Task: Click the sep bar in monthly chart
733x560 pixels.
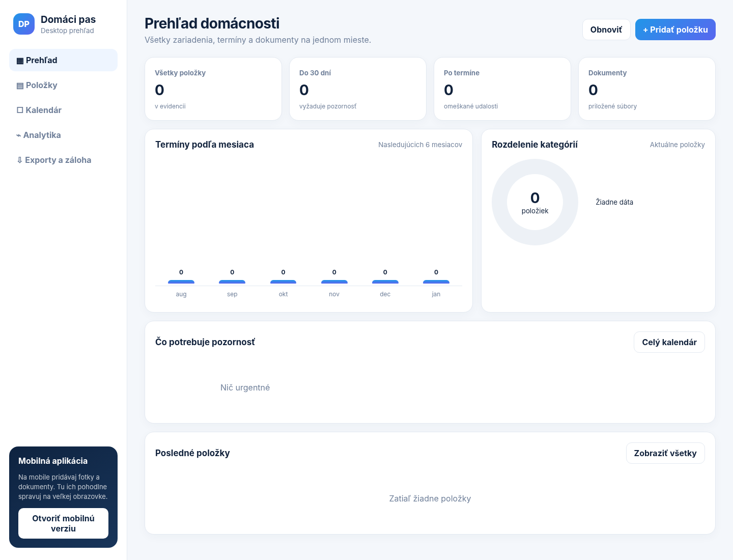Action: coord(232,282)
